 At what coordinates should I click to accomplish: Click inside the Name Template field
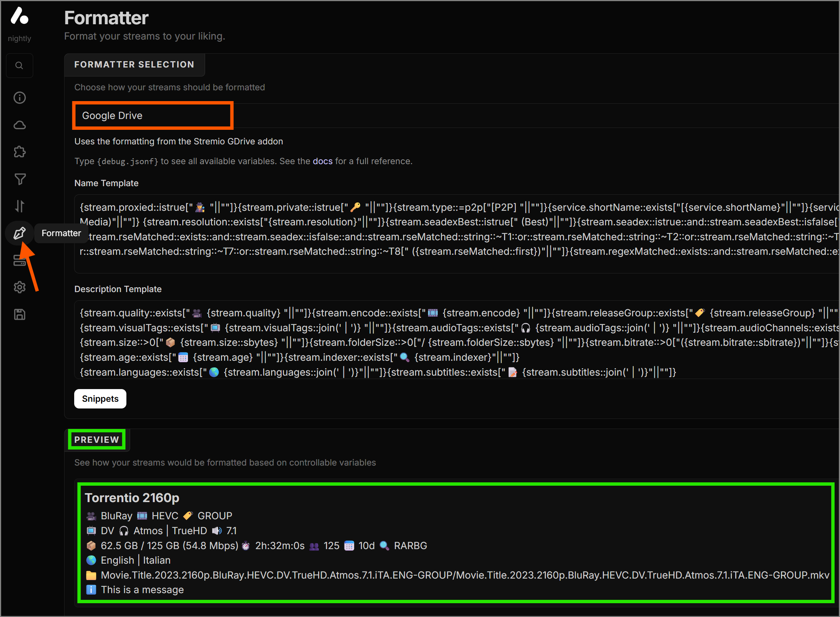(457, 234)
